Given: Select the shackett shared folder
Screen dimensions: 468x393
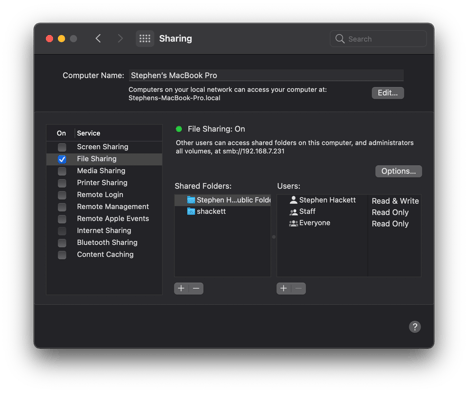Looking at the screenshot, I should [x=223, y=211].
